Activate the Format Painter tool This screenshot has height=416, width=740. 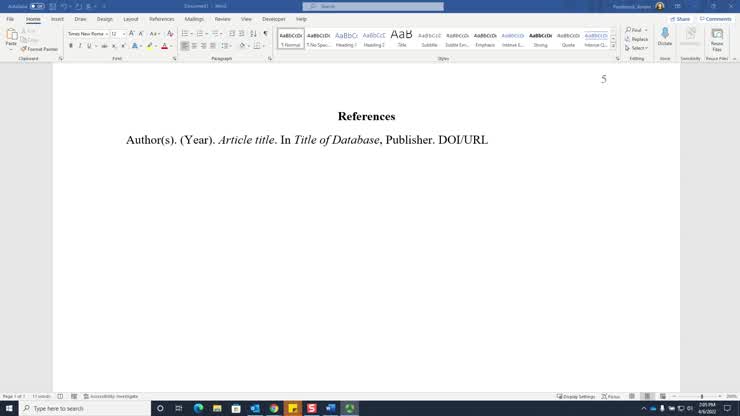[39, 49]
